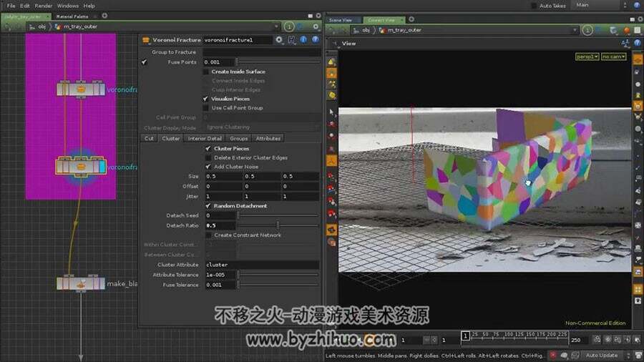Open the Main desktop dropdown
This screenshot has width=644, height=362.
(x=600, y=5)
